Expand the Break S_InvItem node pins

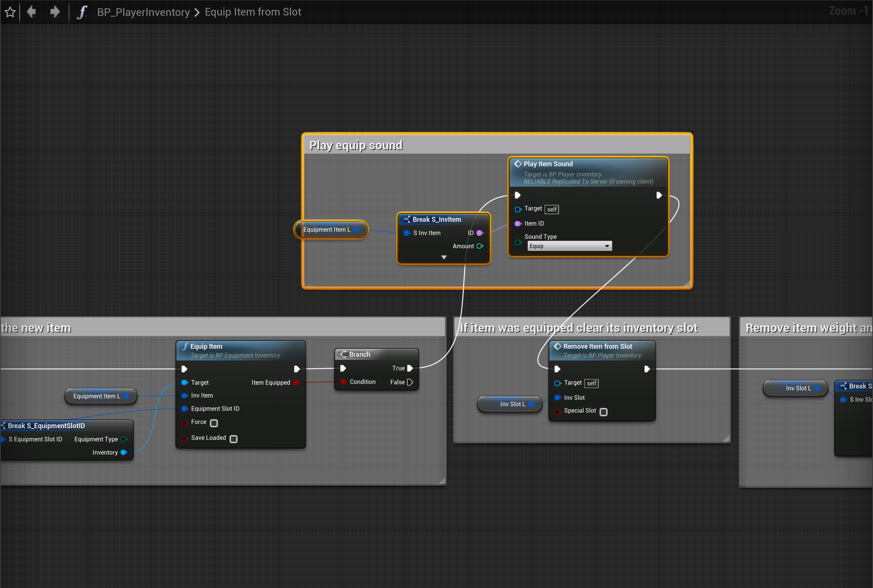point(444,257)
